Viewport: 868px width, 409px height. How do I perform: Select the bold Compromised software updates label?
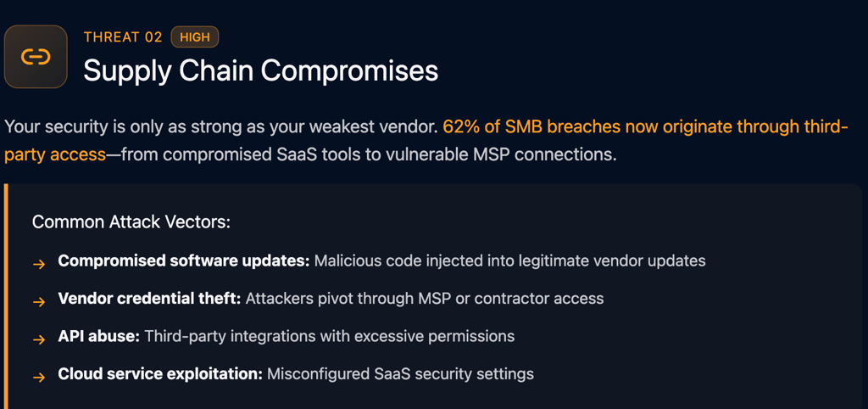click(x=183, y=261)
